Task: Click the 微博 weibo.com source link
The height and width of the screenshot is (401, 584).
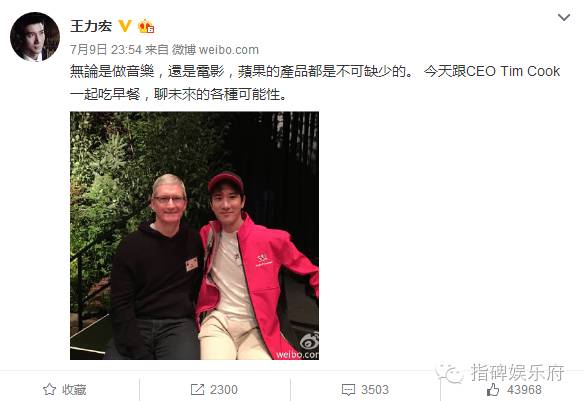Action: [x=215, y=50]
